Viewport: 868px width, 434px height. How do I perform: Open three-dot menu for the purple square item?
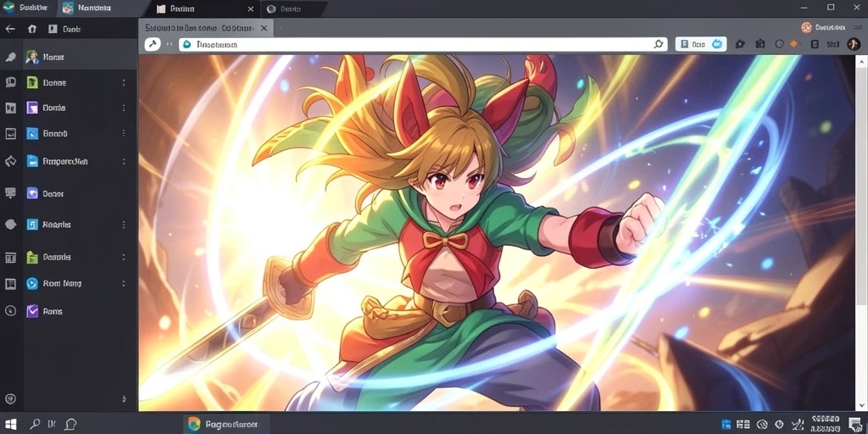pyautogui.click(x=124, y=108)
